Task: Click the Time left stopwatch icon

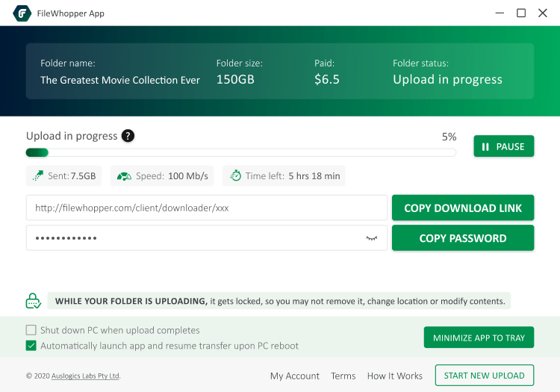Action: click(235, 175)
